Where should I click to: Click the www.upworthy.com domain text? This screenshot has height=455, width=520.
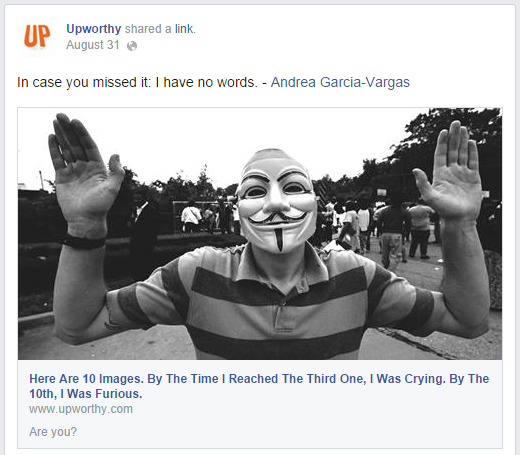[81, 409]
